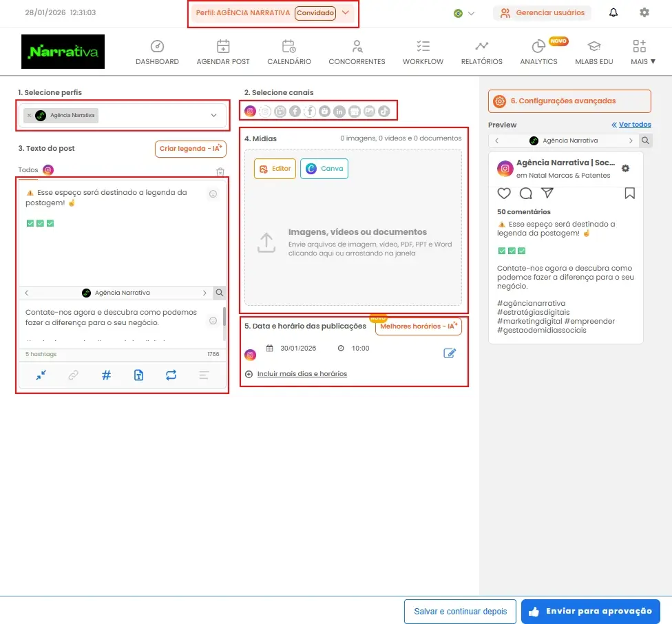Toggle the Facebook page channel icon

[295, 112]
